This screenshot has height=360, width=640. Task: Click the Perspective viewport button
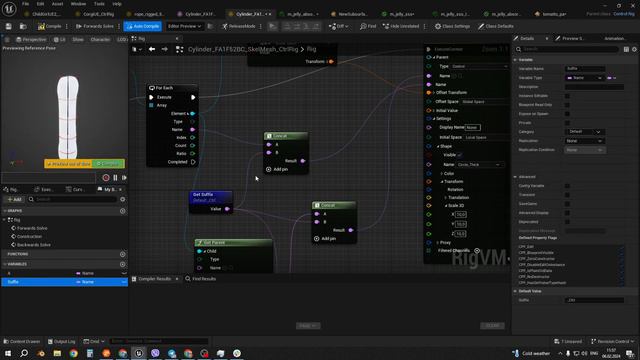31,40
